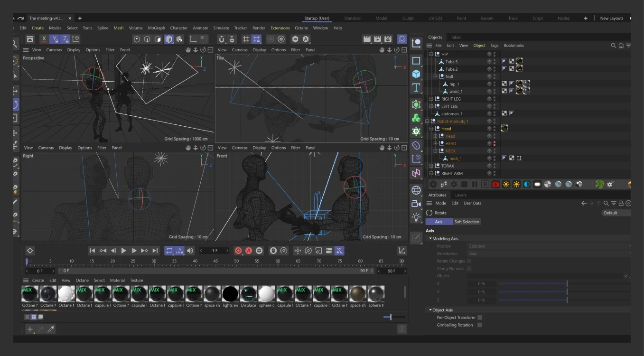Collapse the Modeling Axis section
The image size is (644, 356).
pos(430,239)
